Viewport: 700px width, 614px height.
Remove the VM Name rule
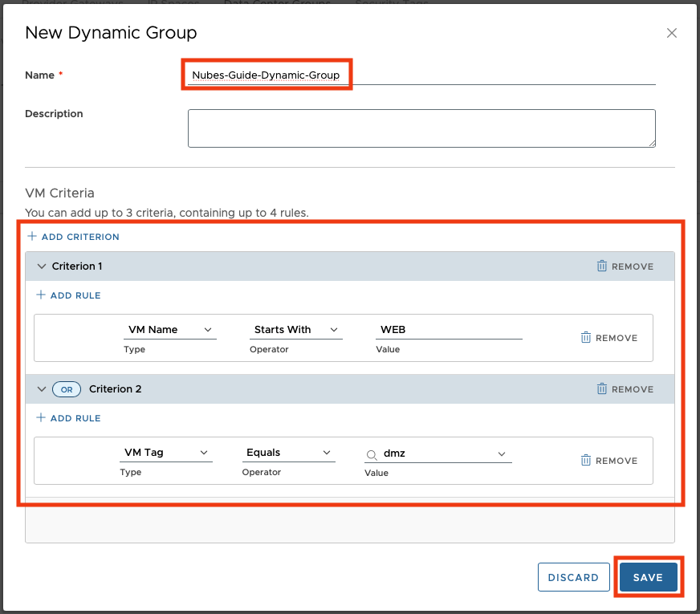(609, 338)
